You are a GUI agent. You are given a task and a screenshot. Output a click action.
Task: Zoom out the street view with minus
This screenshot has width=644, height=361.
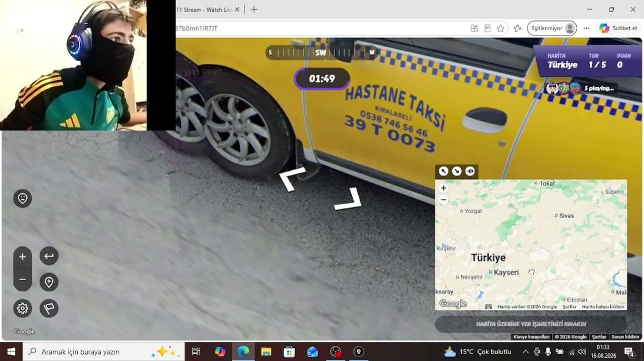pyautogui.click(x=23, y=279)
